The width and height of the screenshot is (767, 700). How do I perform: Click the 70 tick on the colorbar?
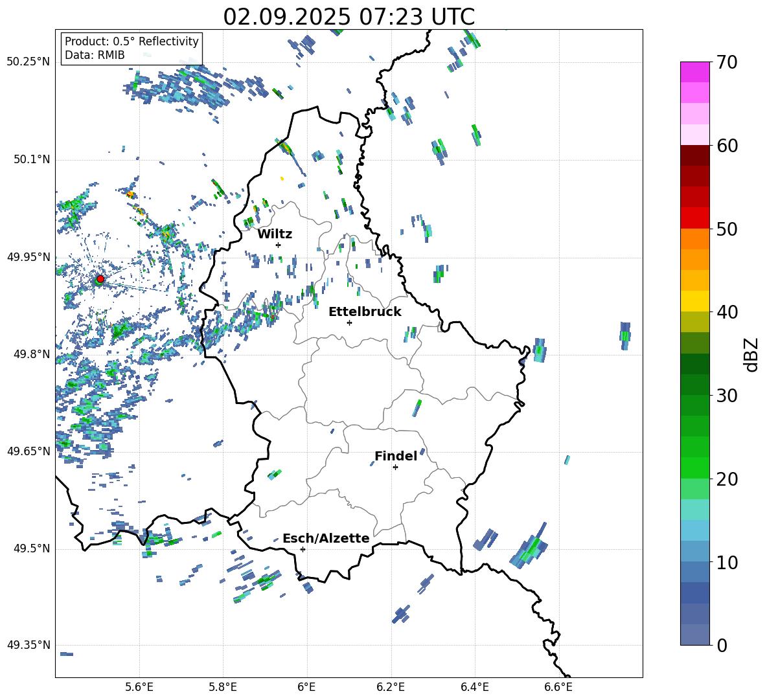click(x=727, y=63)
